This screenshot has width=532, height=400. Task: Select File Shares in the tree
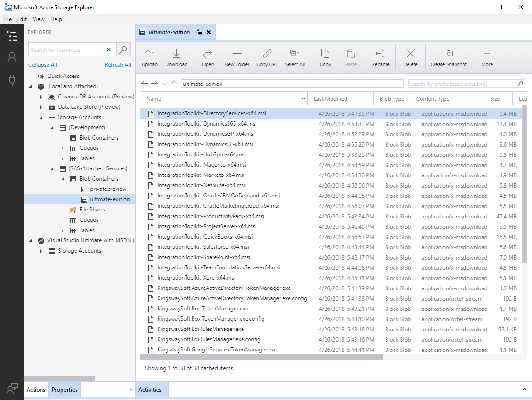(92, 210)
